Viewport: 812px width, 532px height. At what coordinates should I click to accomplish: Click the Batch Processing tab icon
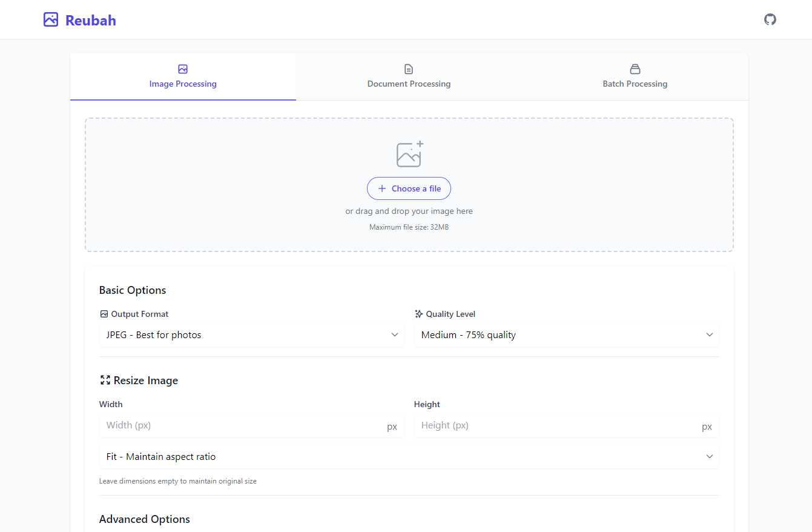tap(635, 69)
